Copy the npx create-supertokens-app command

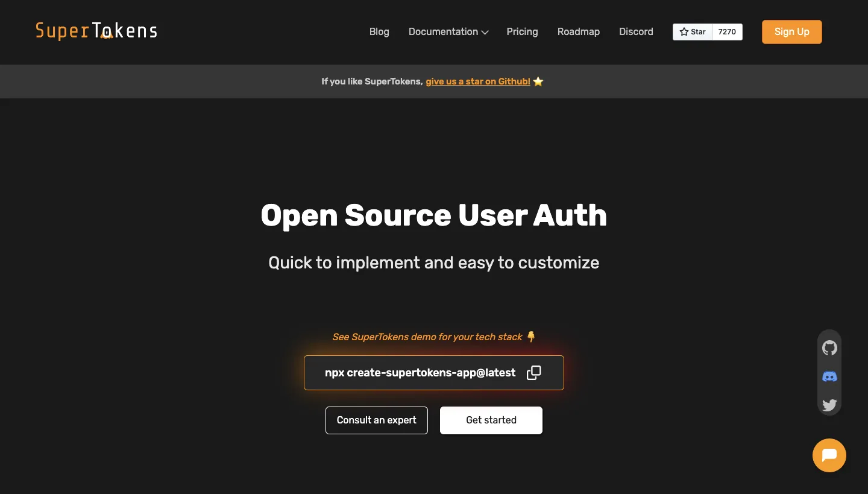tap(533, 373)
